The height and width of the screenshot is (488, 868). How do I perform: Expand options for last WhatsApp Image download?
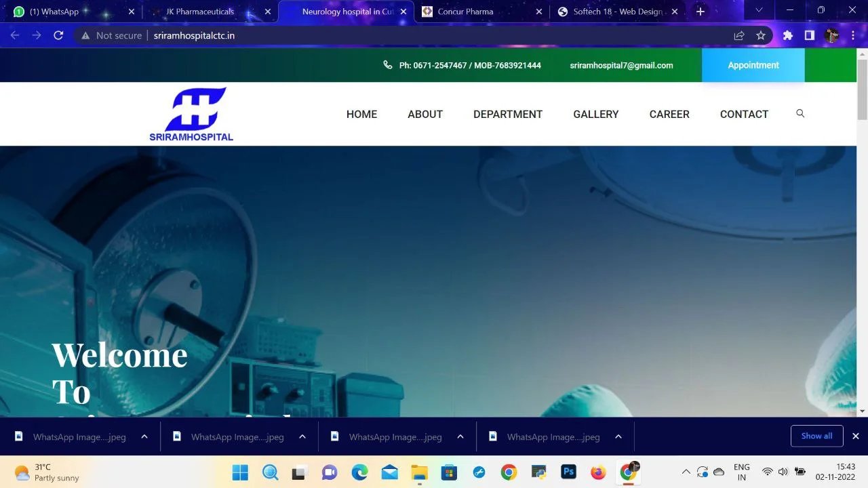(618, 436)
